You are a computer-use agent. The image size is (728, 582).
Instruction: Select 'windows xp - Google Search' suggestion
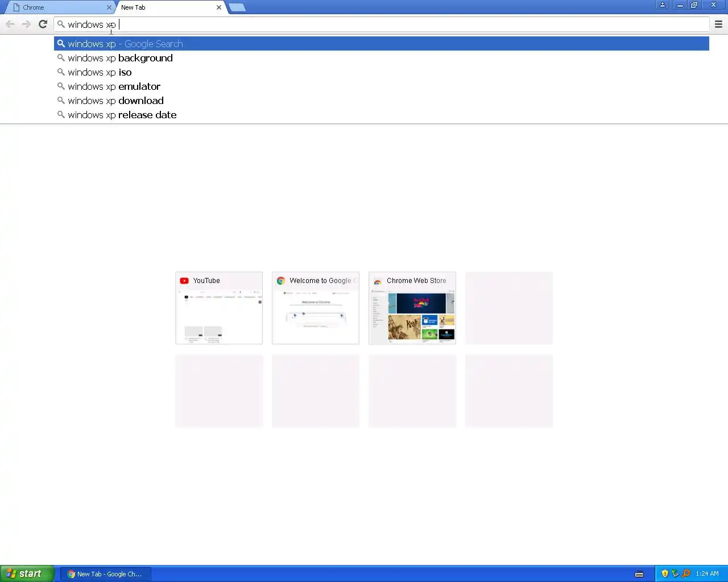(x=382, y=44)
